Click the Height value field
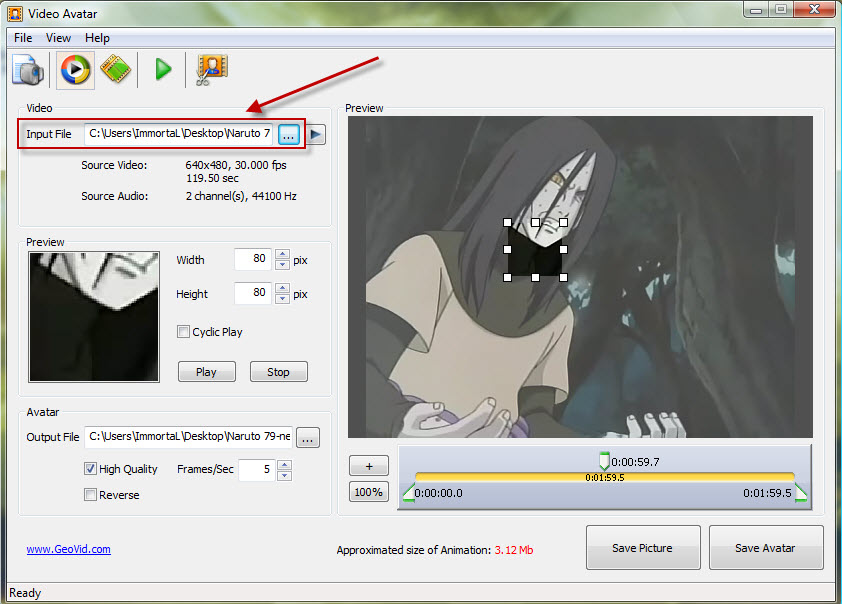 [x=253, y=293]
